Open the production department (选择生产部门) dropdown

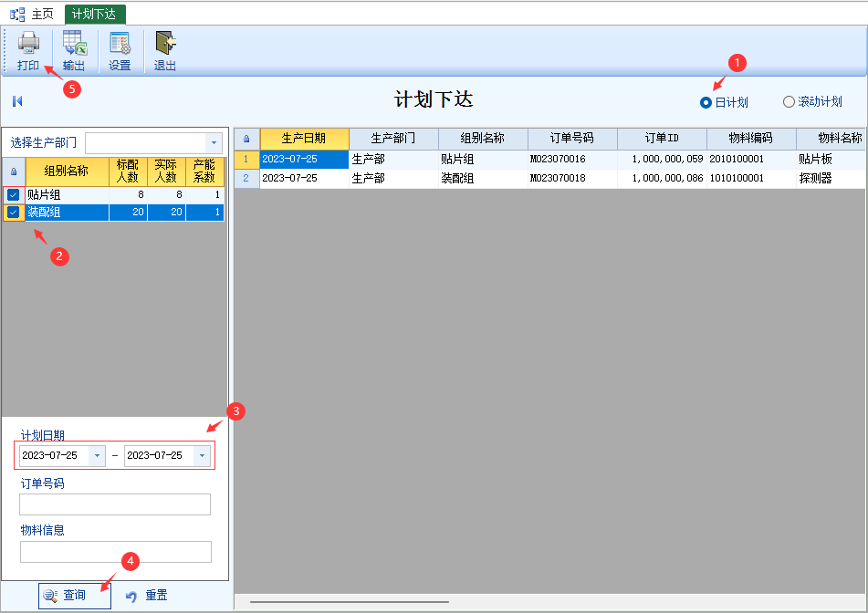214,143
